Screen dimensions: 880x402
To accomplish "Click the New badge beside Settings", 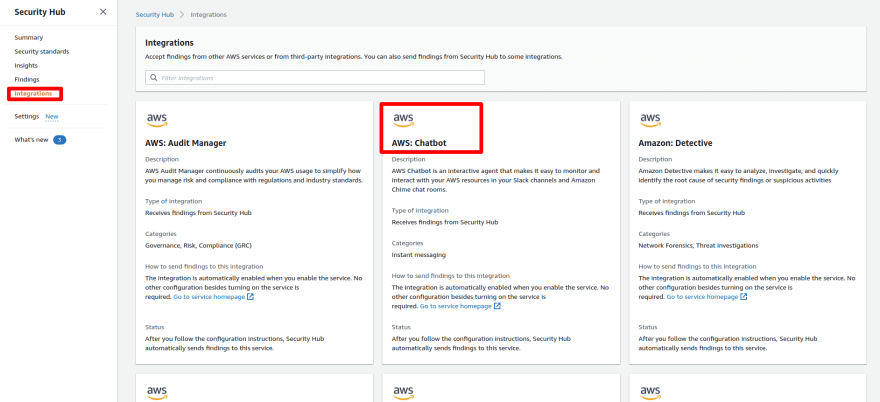I will pyautogui.click(x=52, y=117).
